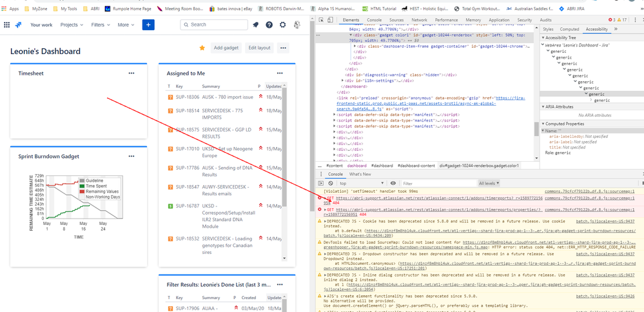The height and width of the screenshot is (312, 644).
Task: Click the Summary column header in Assigned to Me
Action: (211, 86)
